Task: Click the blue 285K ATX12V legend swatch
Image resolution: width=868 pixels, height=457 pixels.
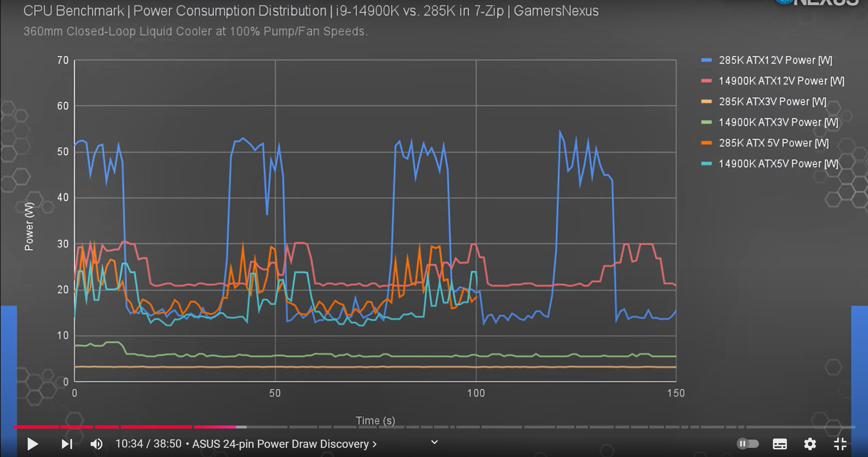Action: [706, 60]
